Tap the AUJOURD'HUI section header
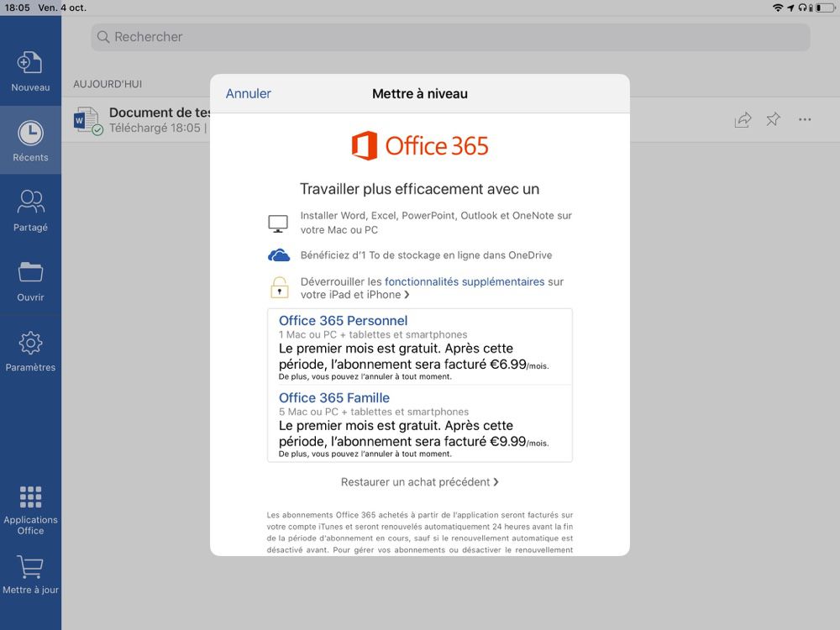 (108, 84)
